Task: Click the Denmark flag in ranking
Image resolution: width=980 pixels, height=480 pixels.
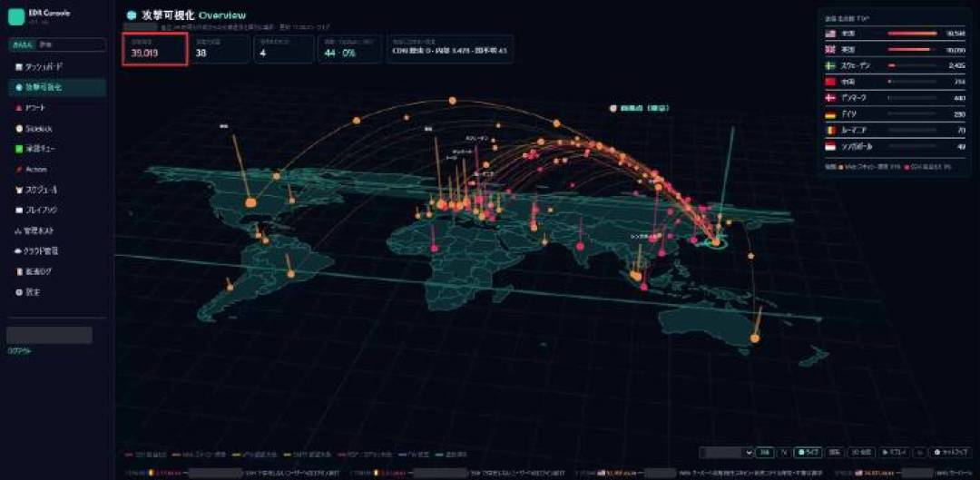Action: (x=830, y=98)
